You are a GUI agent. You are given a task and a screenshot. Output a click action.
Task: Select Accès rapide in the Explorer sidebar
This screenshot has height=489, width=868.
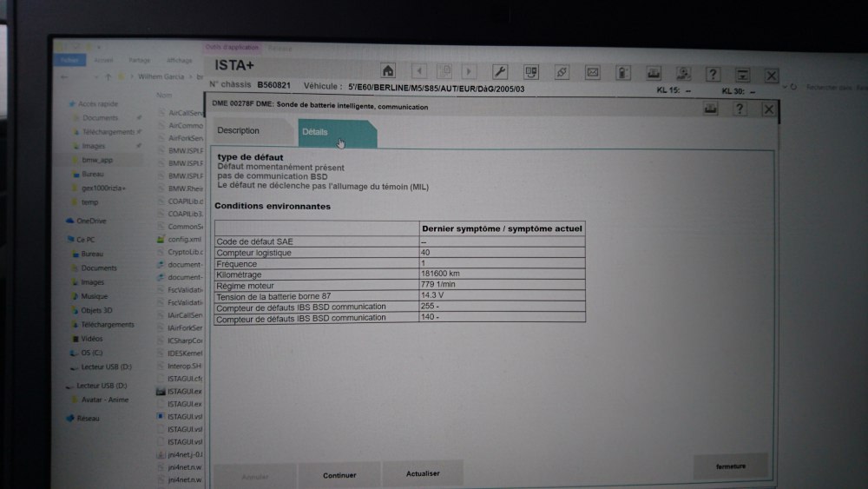pyautogui.click(x=98, y=103)
